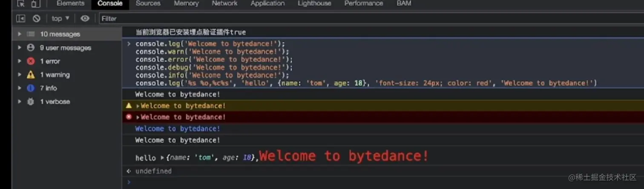Click the console.info input code line
This screenshot has height=189, width=644.
213,75
